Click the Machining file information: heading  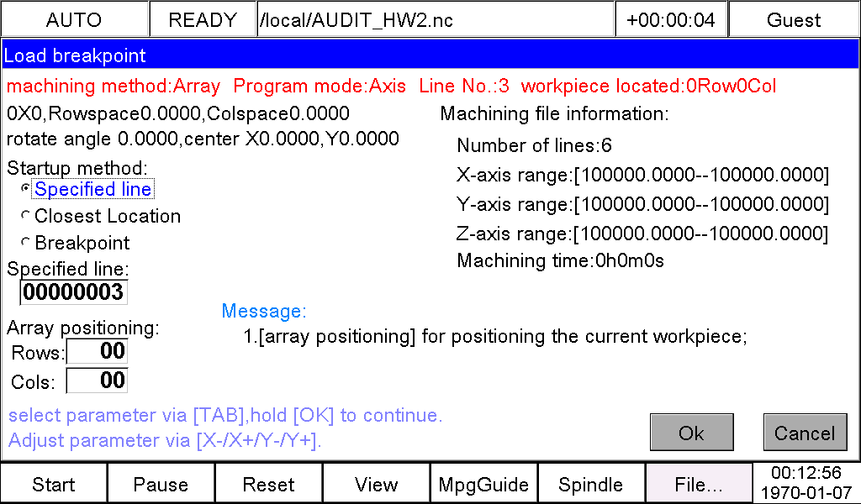(x=555, y=113)
